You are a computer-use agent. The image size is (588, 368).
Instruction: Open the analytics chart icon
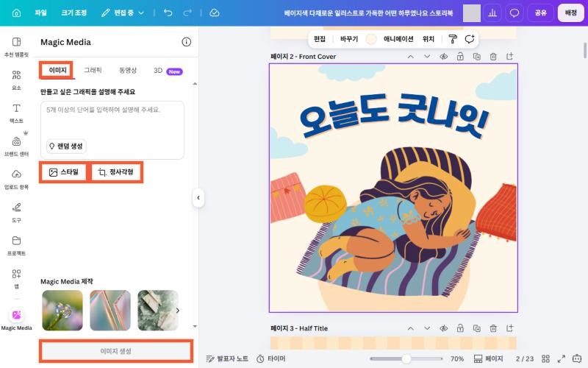pyautogui.click(x=492, y=13)
